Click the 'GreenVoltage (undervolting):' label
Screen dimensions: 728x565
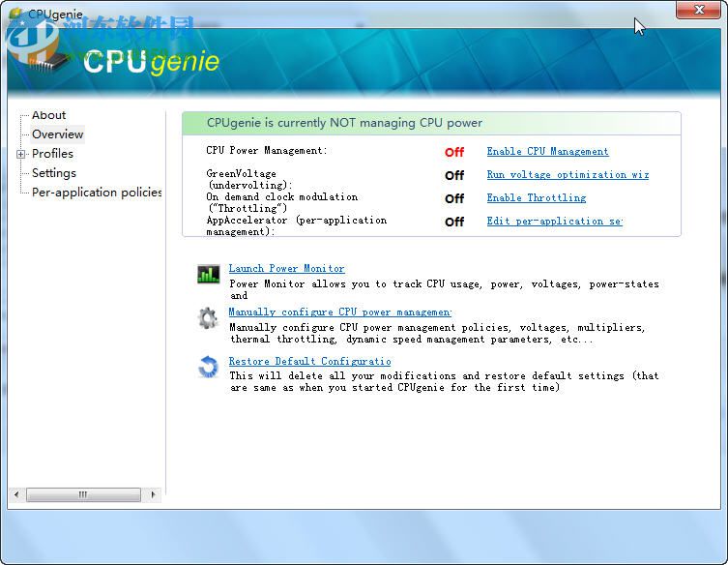pyautogui.click(x=249, y=179)
